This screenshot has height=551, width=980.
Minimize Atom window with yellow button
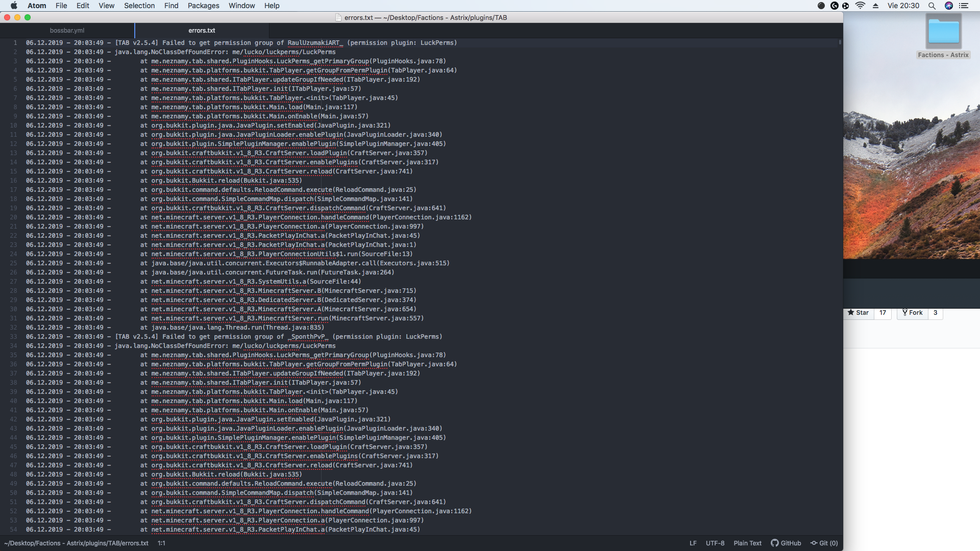pyautogui.click(x=17, y=17)
